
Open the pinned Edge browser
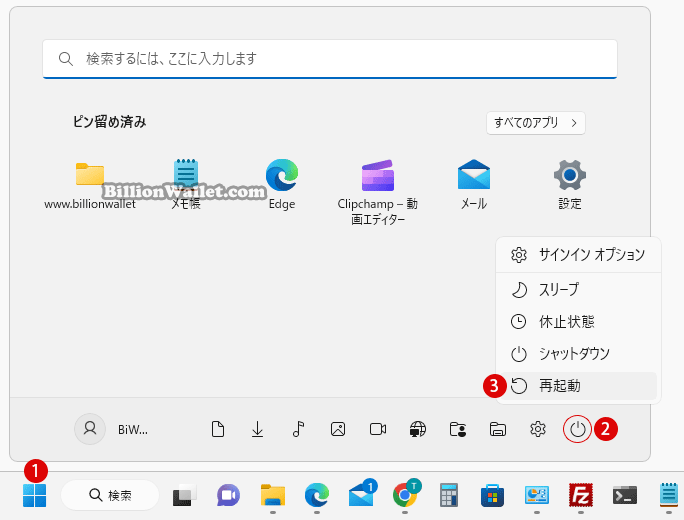[282, 185]
